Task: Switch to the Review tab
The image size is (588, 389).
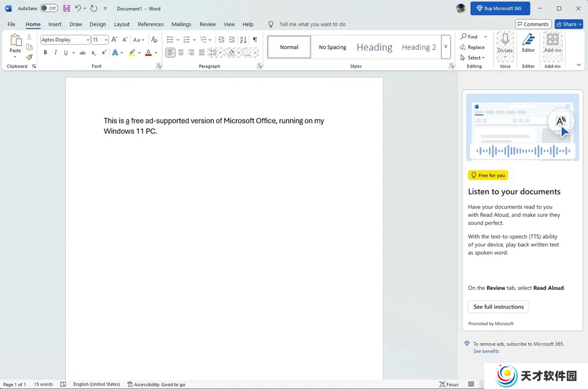Action: click(208, 24)
